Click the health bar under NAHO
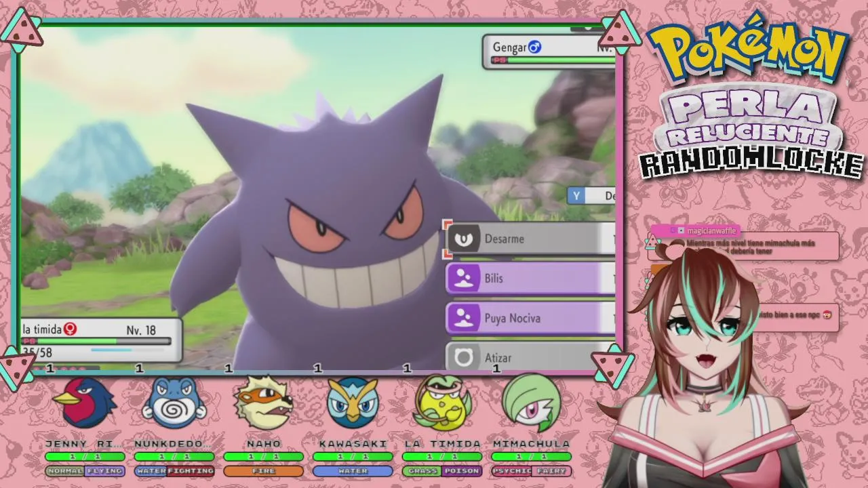The height and width of the screenshot is (488, 868). click(x=264, y=457)
